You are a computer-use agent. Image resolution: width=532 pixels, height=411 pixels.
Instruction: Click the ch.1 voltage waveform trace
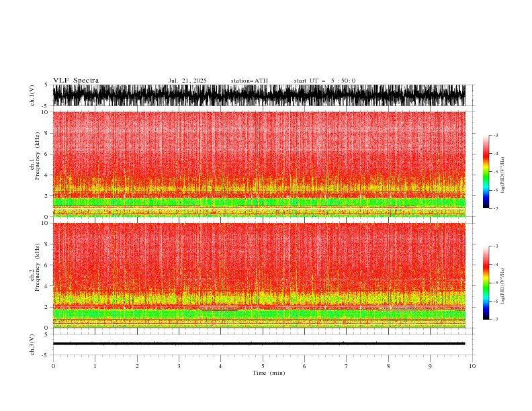[x=259, y=95]
